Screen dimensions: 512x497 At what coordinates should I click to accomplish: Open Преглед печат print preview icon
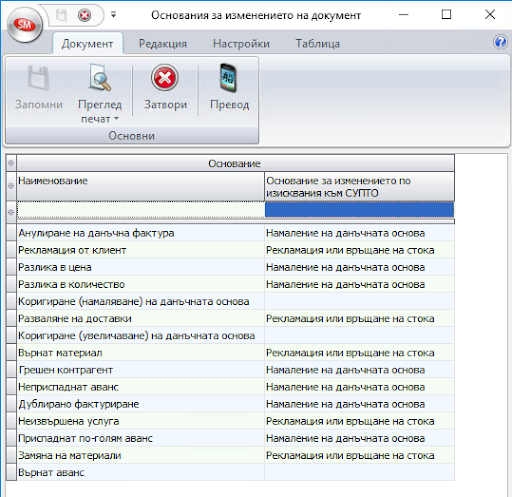[x=100, y=78]
